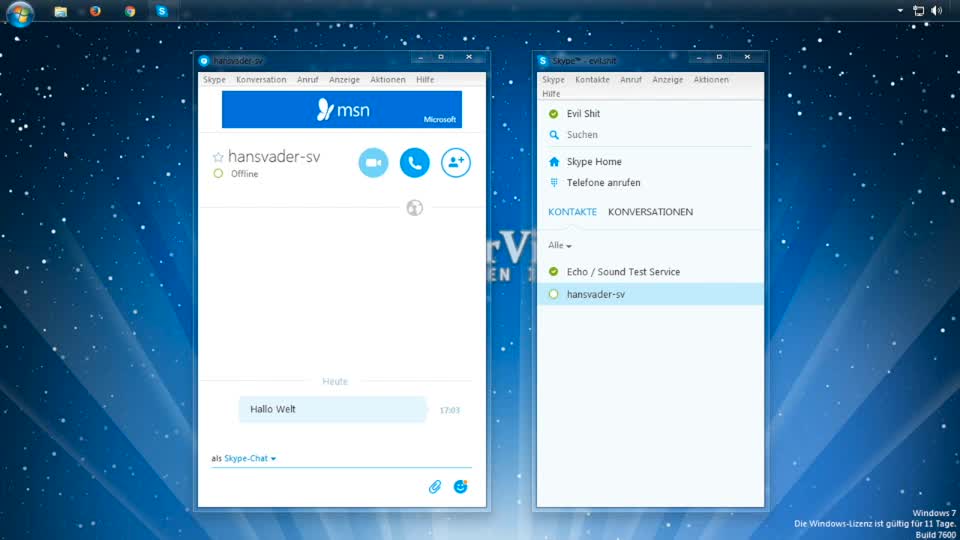The image size is (960, 540).
Task: Click the Evil Shit profile name
Action: [x=583, y=114]
